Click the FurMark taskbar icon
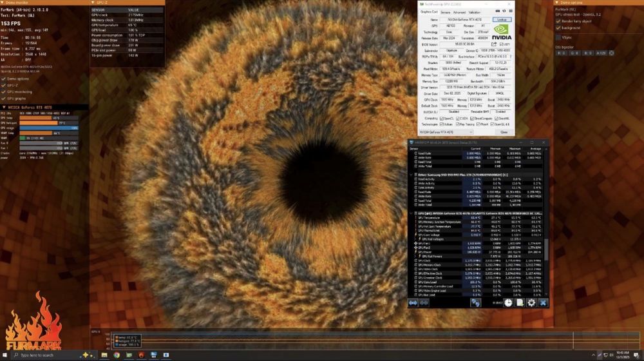The image size is (644, 361). point(141,355)
